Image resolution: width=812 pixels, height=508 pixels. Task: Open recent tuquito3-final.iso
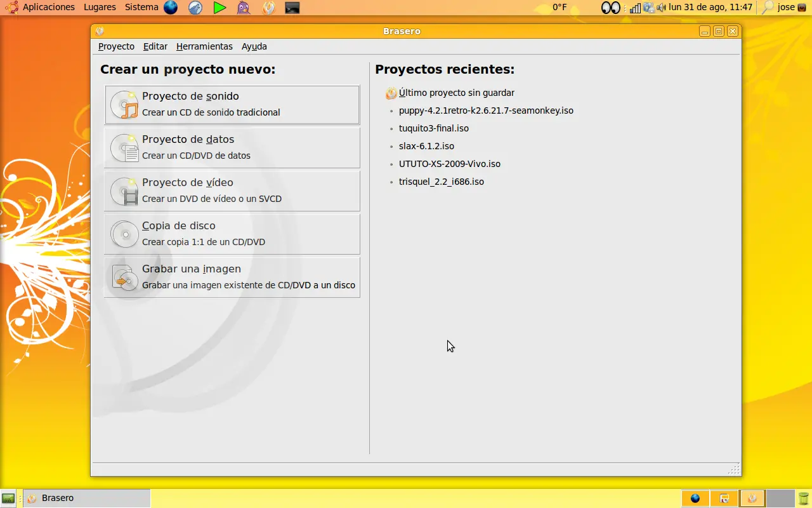coord(434,128)
